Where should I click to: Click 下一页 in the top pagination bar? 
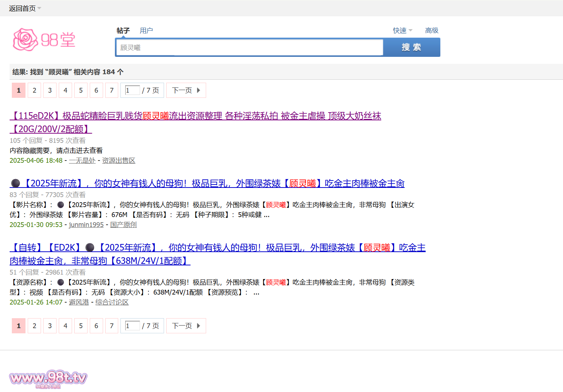[x=186, y=90]
